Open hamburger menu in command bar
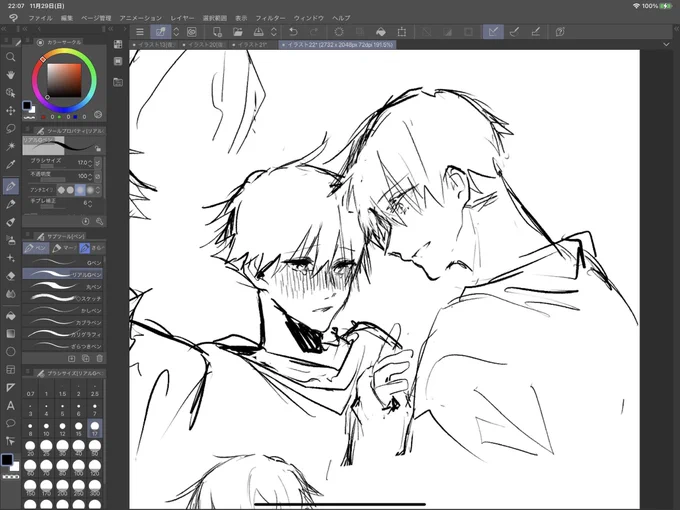The height and width of the screenshot is (510, 680). coord(140,32)
